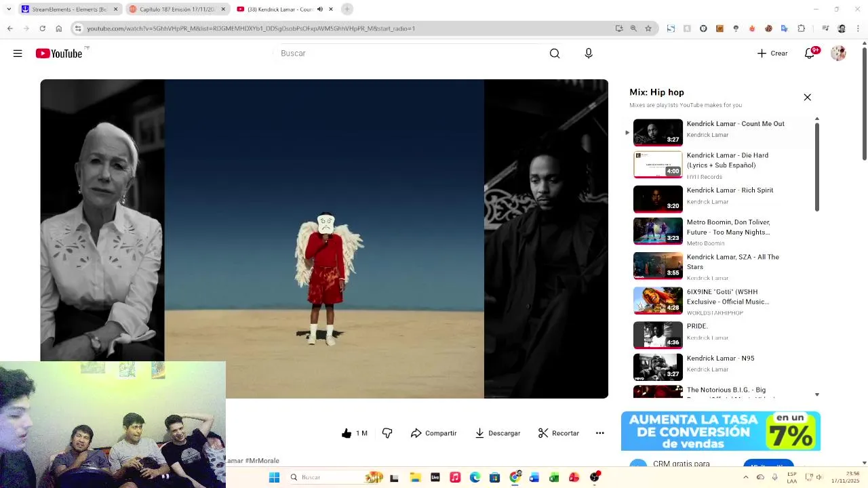Close the StreamElements tab
Viewport: 868px width, 488px height.
click(x=116, y=9)
